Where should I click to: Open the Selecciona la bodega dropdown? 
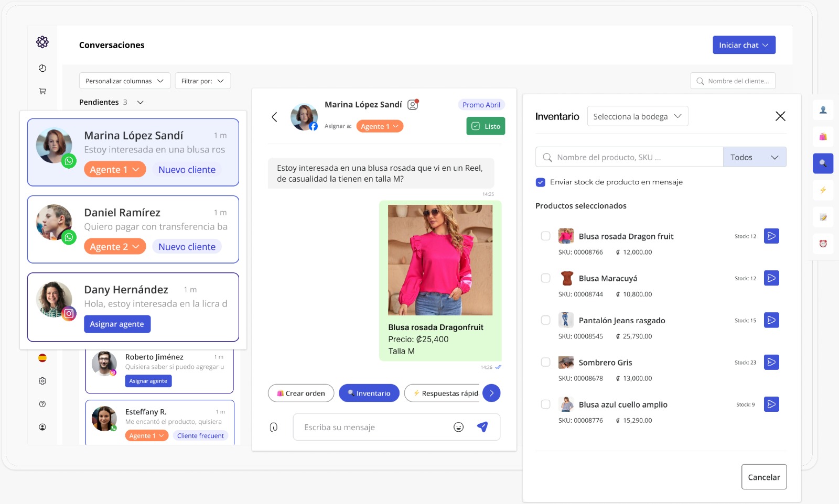pyautogui.click(x=637, y=116)
